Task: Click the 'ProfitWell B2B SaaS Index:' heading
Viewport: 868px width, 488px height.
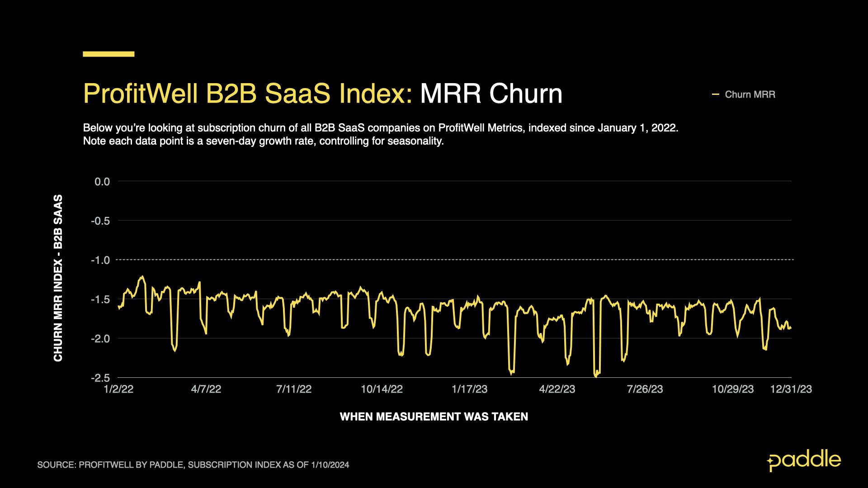Action: tap(247, 94)
